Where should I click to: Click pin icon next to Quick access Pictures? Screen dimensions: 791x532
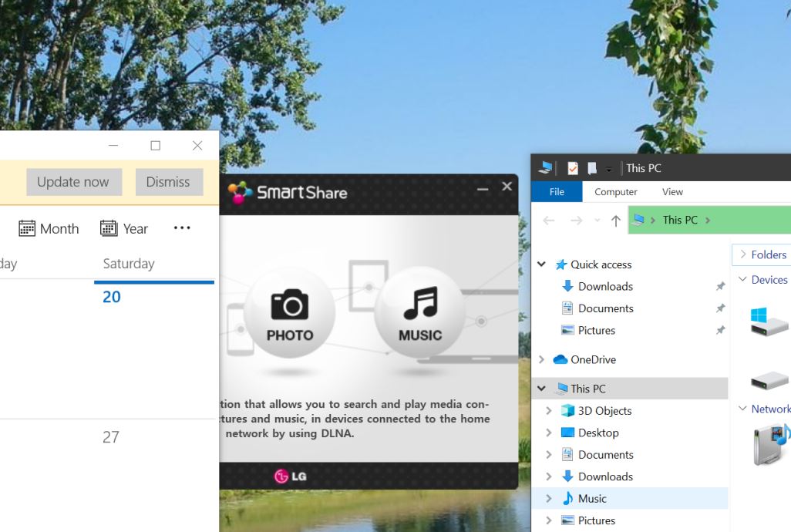point(720,330)
